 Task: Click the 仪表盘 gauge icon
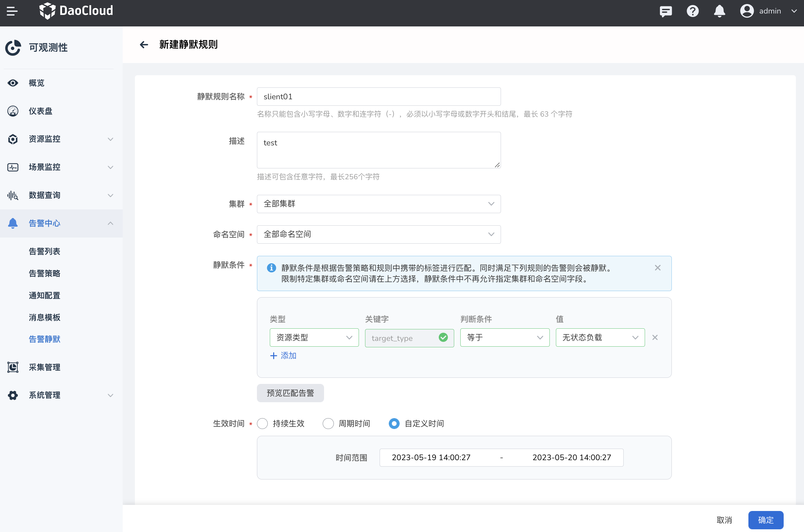tap(13, 111)
